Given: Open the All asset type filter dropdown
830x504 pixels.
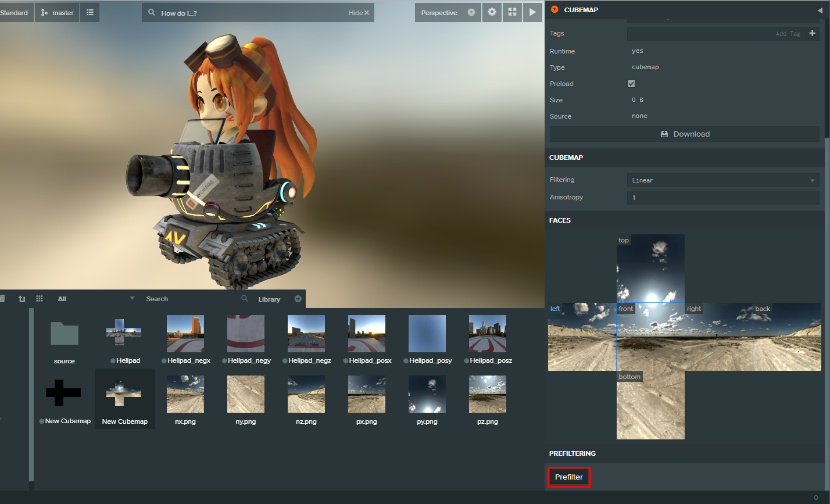Looking at the screenshot, I should click(x=96, y=299).
